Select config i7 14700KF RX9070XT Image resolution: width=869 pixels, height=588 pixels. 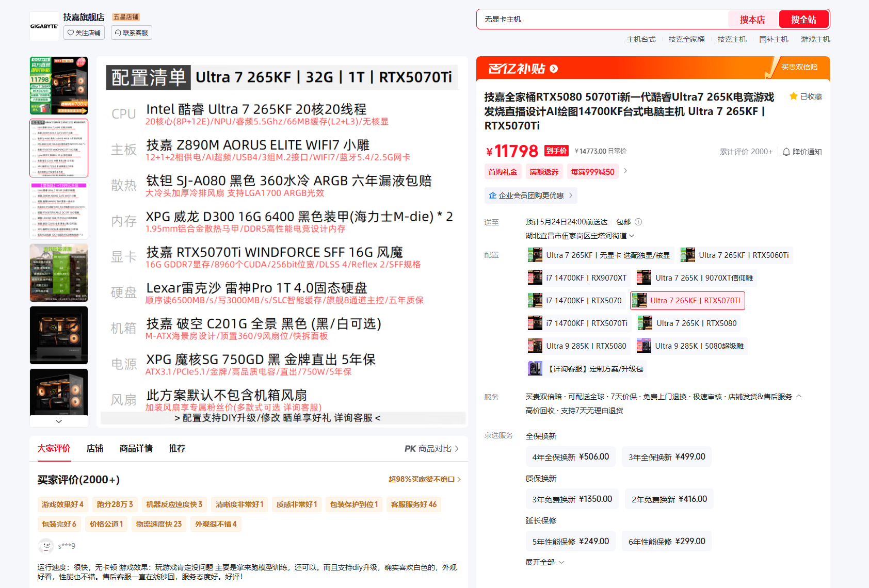pos(578,277)
